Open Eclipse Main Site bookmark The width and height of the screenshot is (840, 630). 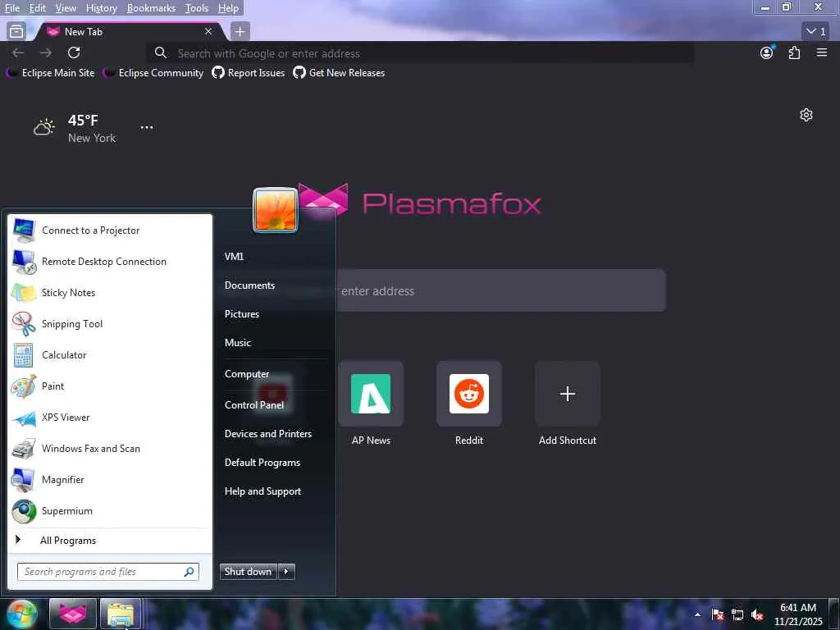[x=51, y=73]
